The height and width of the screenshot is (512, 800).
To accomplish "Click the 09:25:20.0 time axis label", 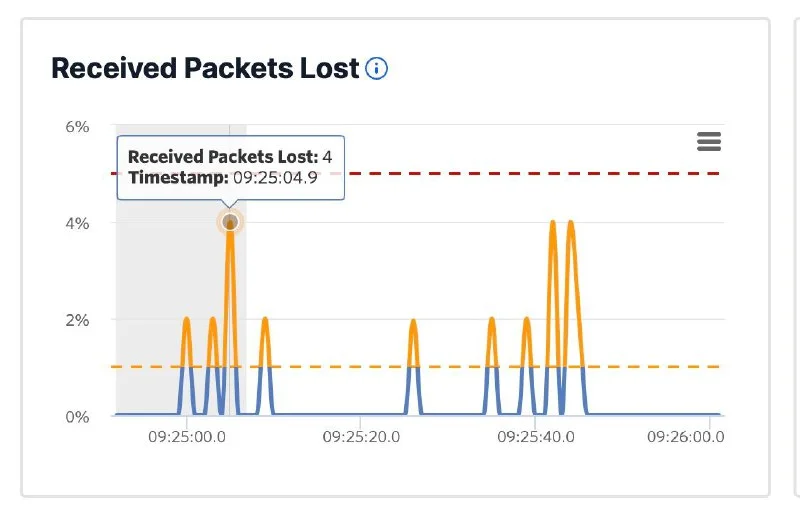I will coord(360,437).
